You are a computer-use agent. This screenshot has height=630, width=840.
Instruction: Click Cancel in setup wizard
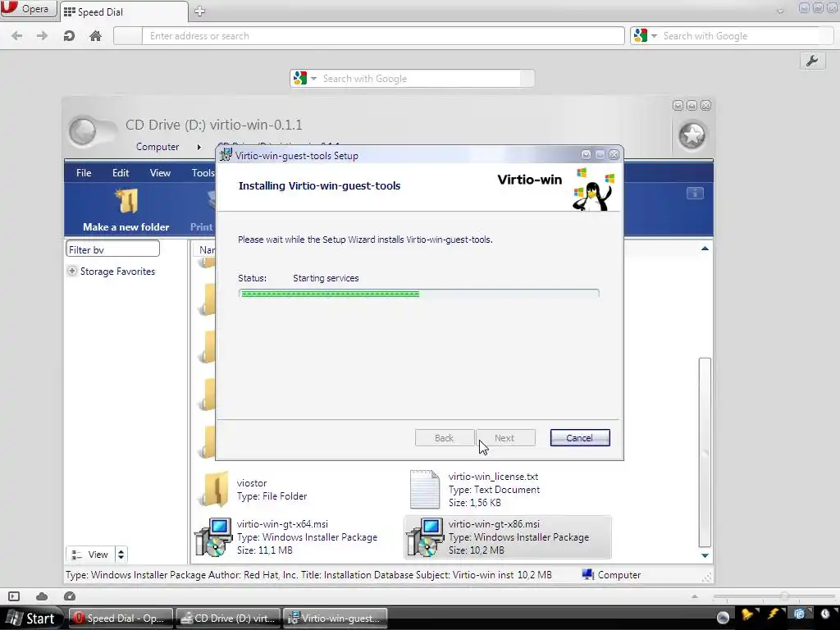[x=580, y=438]
